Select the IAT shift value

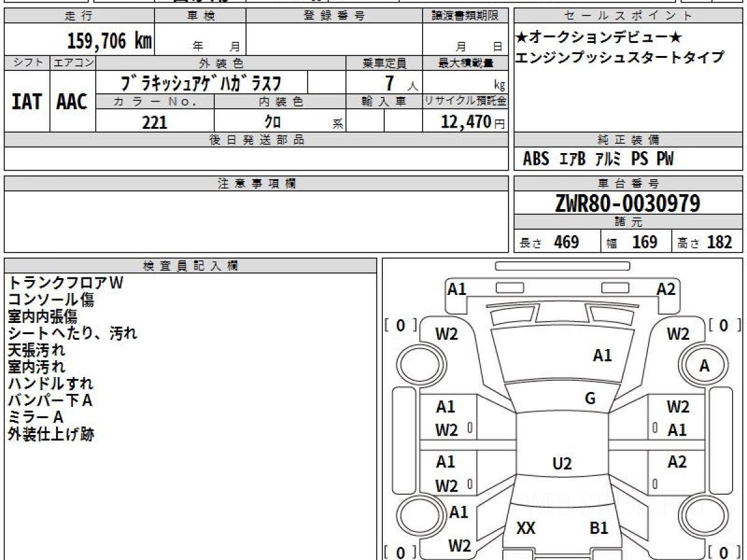coord(27,101)
